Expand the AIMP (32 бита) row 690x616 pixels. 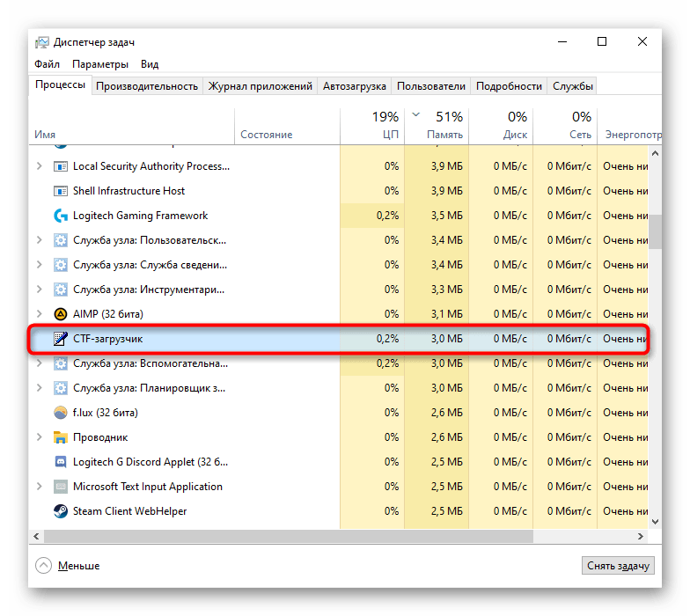(x=39, y=314)
